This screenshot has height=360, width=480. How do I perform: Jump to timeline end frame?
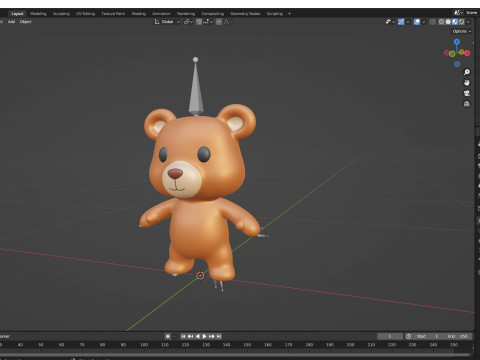tap(219, 336)
